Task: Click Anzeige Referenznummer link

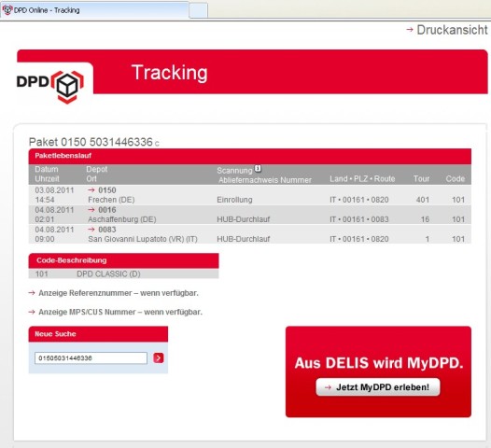Action: (x=119, y=293)
